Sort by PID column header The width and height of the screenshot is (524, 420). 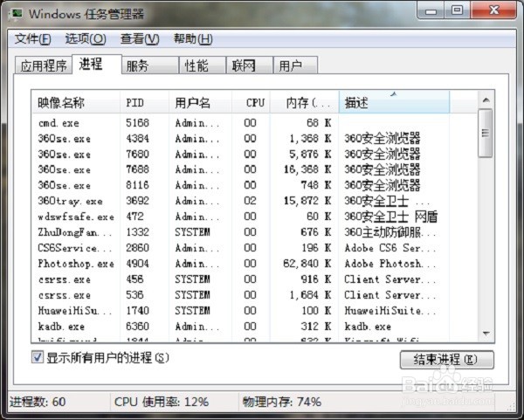[144, 102]
